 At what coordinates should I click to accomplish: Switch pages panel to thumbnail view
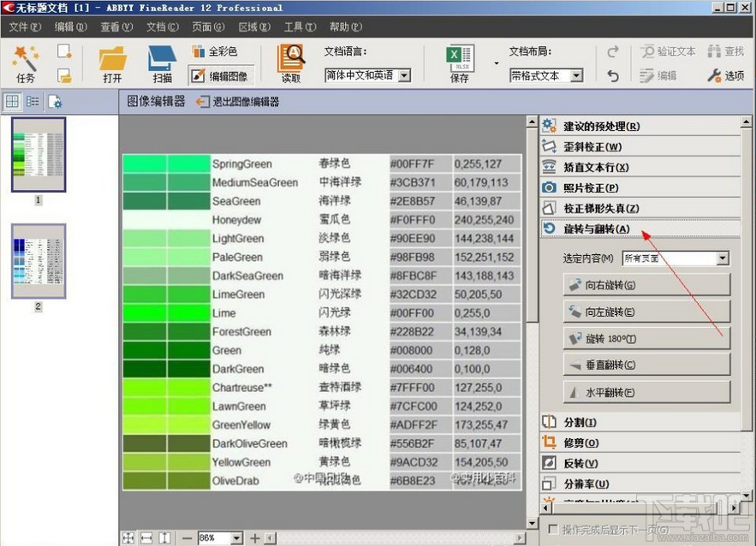13,101
